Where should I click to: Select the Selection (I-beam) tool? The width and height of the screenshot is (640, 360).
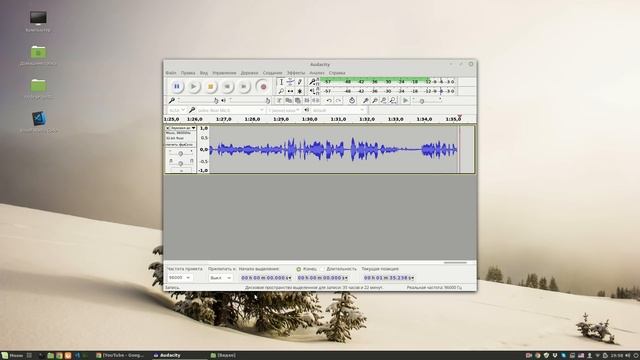tap(281, 82)
